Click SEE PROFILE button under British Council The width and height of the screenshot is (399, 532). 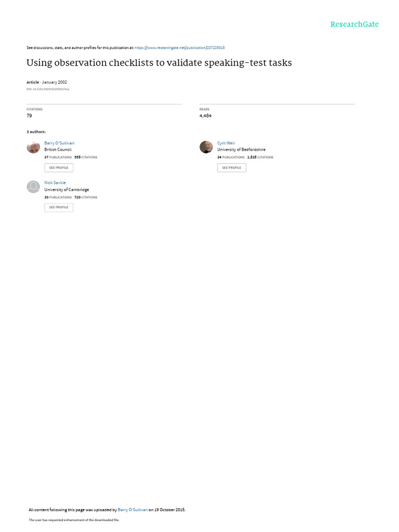pos(59,168)
